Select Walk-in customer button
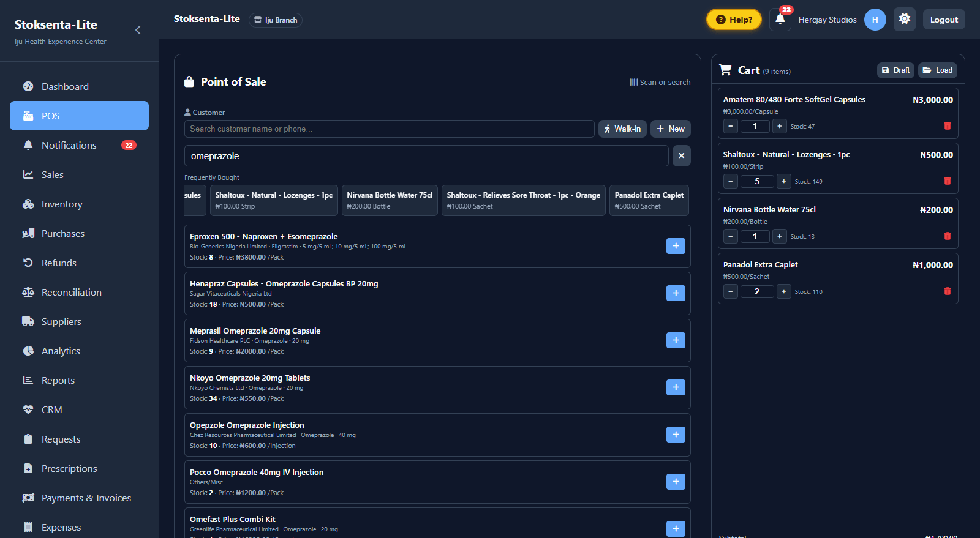Screen dimensions: 980x538 (622, 129)
